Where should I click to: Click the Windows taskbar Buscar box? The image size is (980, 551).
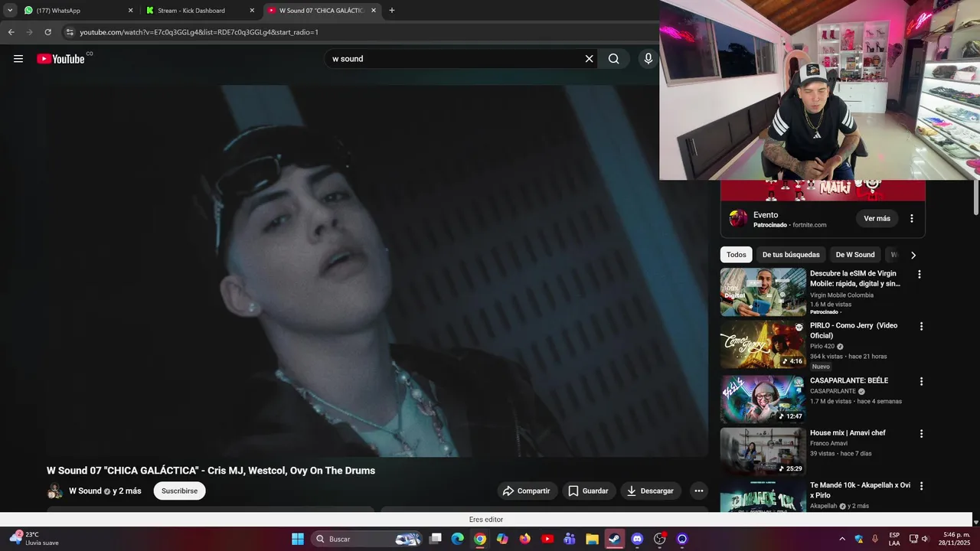coord(367,539)
